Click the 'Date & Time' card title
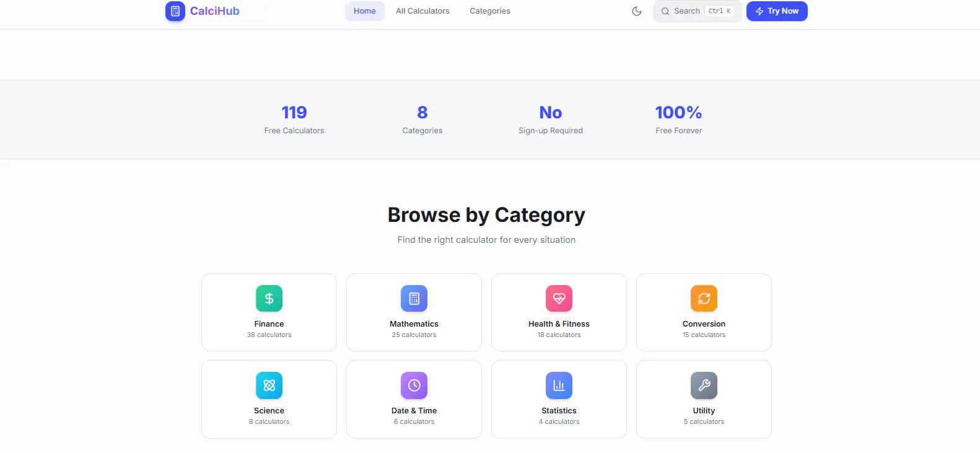 tap(414, 411)
